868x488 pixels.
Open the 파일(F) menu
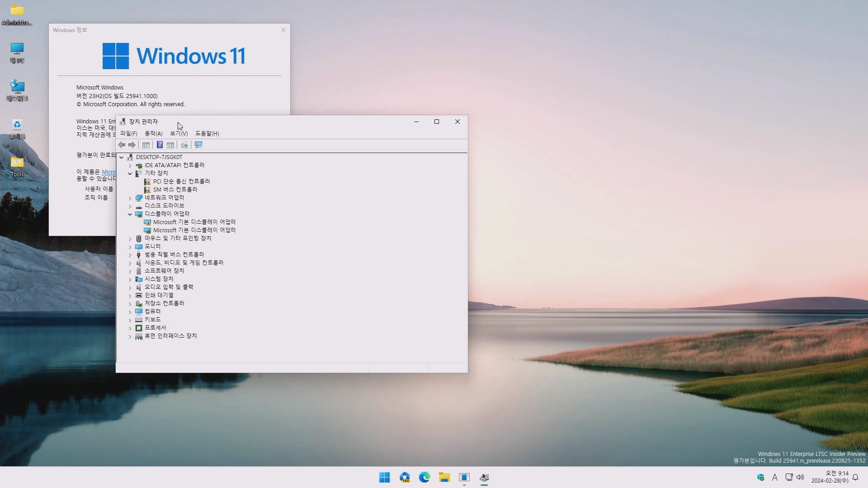click(x=128, y=134)
